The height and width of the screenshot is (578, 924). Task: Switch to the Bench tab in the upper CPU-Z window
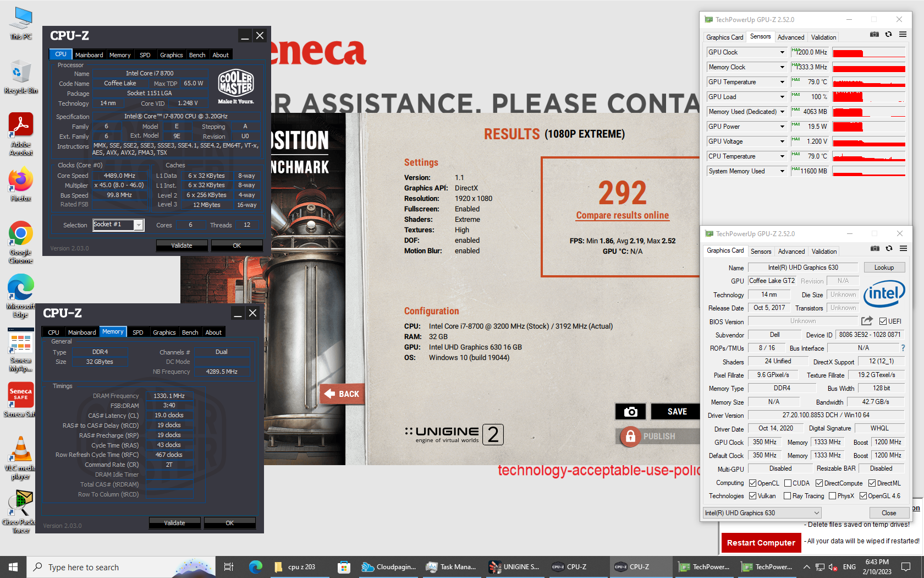[x=197, y=55]
